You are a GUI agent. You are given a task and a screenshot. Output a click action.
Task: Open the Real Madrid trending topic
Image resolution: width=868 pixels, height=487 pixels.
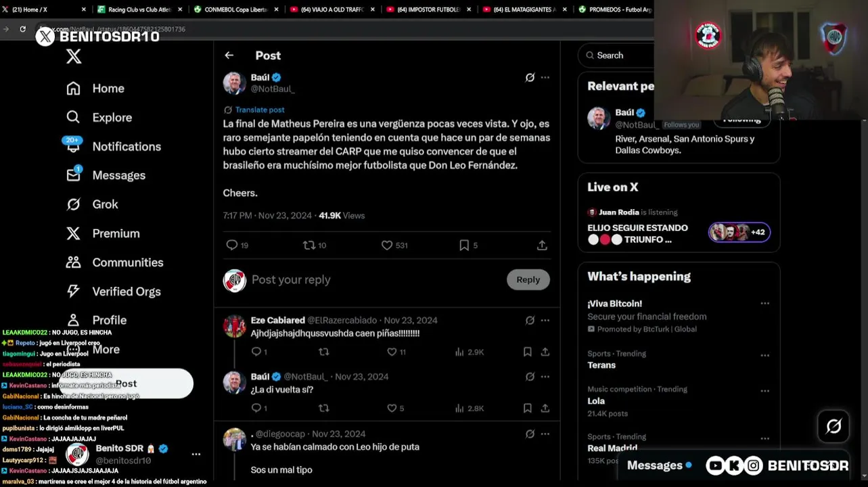(612, 448)
